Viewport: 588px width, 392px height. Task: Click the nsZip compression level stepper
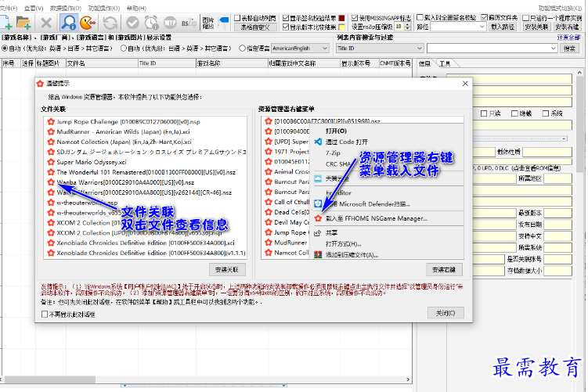(408, 27)
